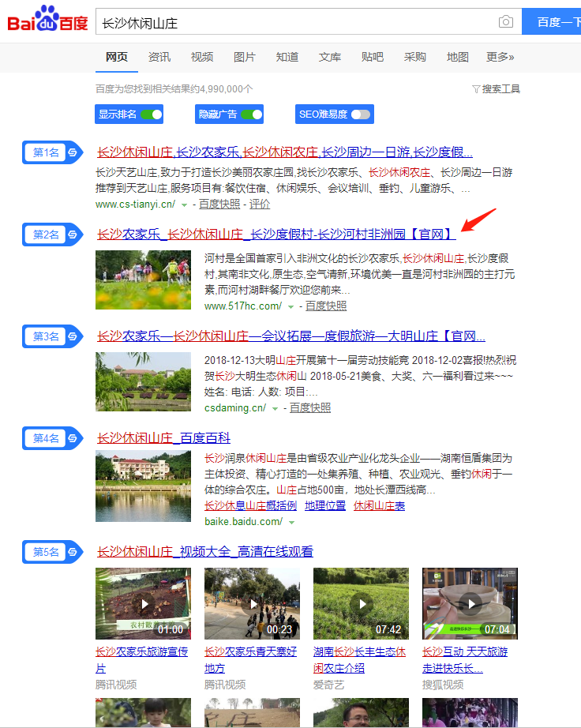Open 百度快照 for csdaming.cn result

pyautogui.click(x=310, y=408)
